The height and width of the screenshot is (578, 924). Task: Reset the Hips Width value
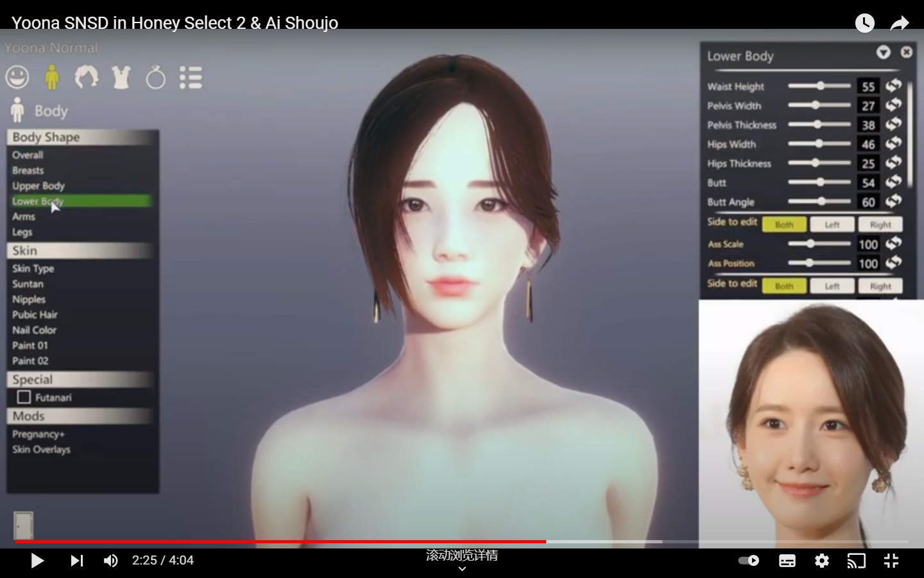pyautogui.click(x=893, y=143)
